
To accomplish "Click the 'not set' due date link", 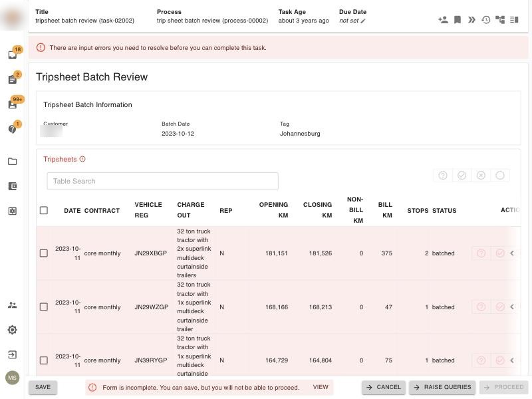I will (348, 21).
